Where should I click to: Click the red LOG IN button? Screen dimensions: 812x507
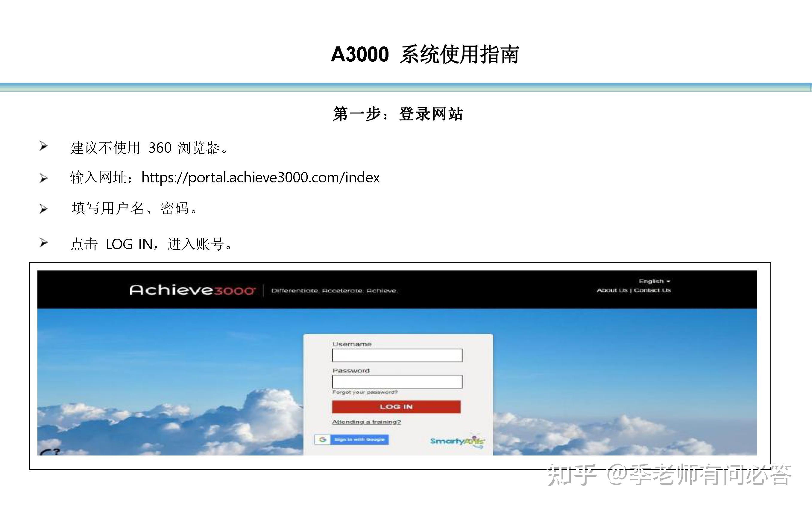coord(397,407)
